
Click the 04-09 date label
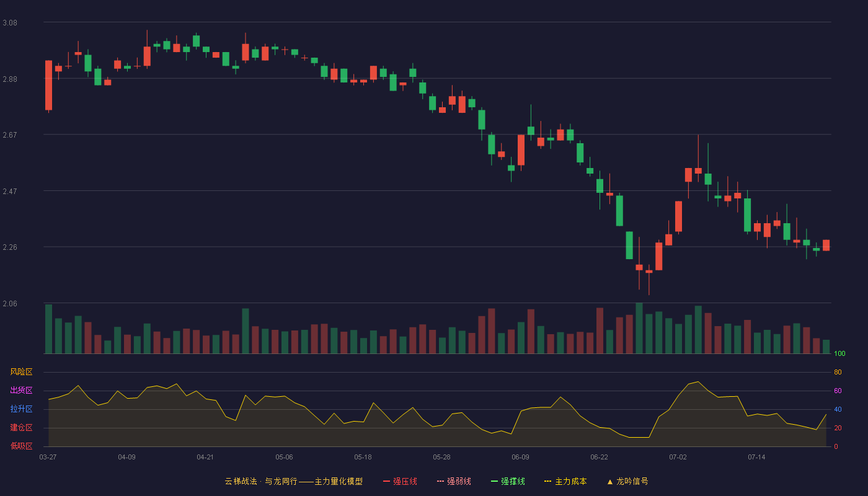pos(126,457)
